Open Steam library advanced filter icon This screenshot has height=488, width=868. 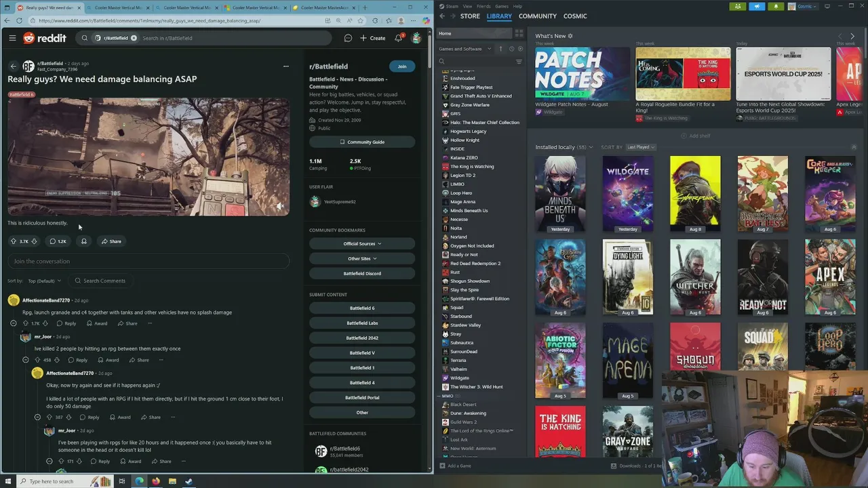point(519,62)
